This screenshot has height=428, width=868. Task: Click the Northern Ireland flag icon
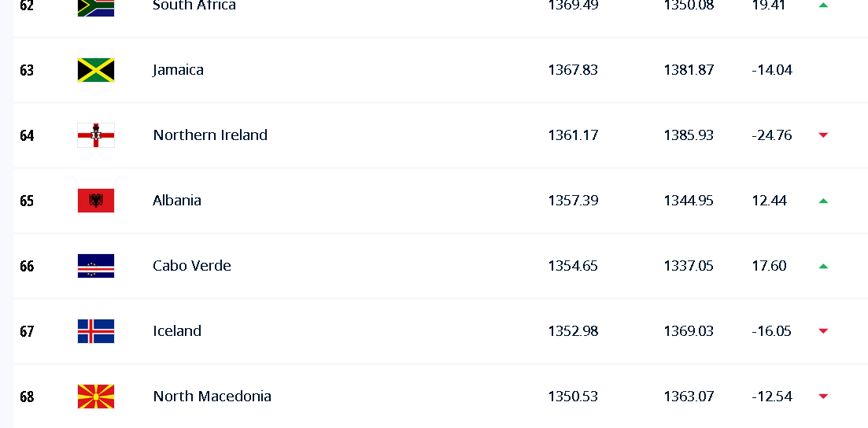pyautogui.click(x=96, y=135)
